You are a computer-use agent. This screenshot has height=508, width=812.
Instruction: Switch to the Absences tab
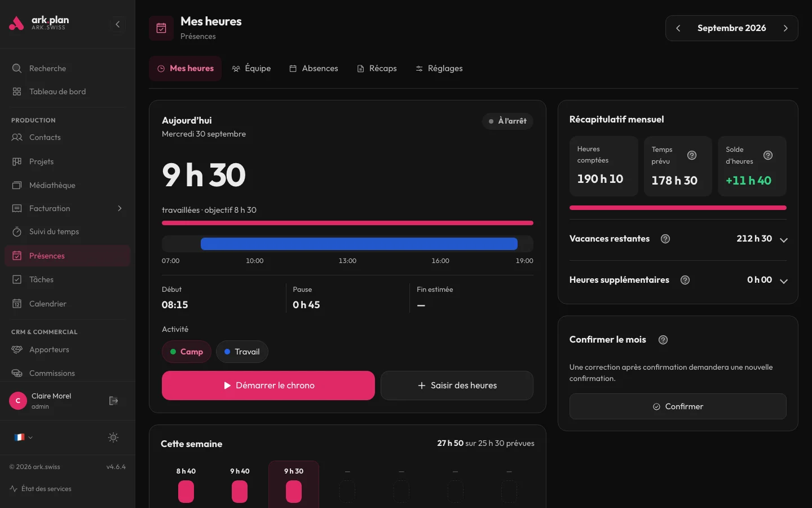(314, 68)
